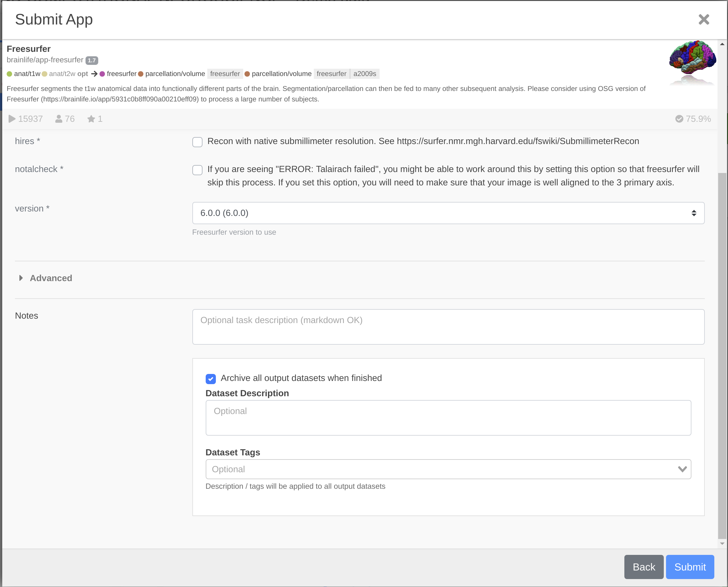
Task: Click the yellow anat/t2w datatype dot
Action: (44, 74)
